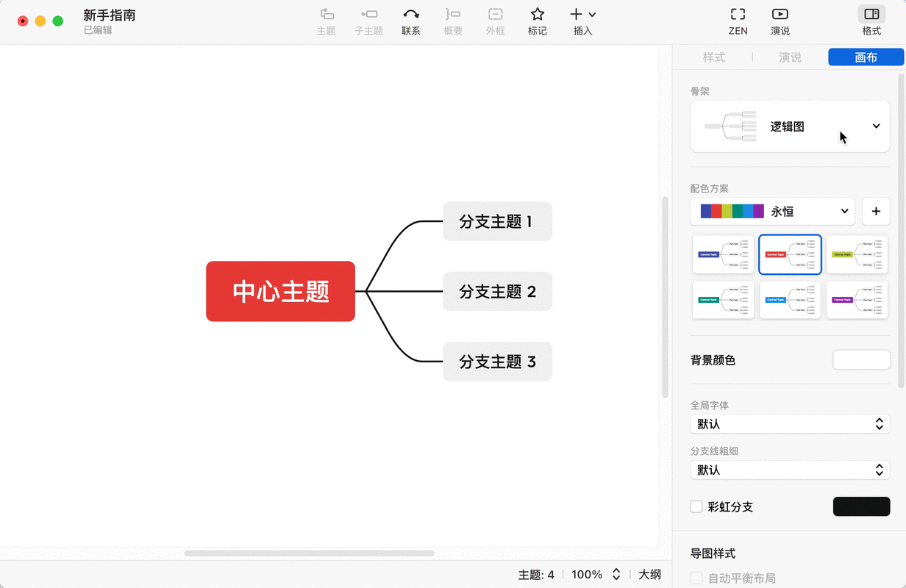Open the 全局字体 font dropdown
The width and height of the screenshot is (906, 588).
790,424
